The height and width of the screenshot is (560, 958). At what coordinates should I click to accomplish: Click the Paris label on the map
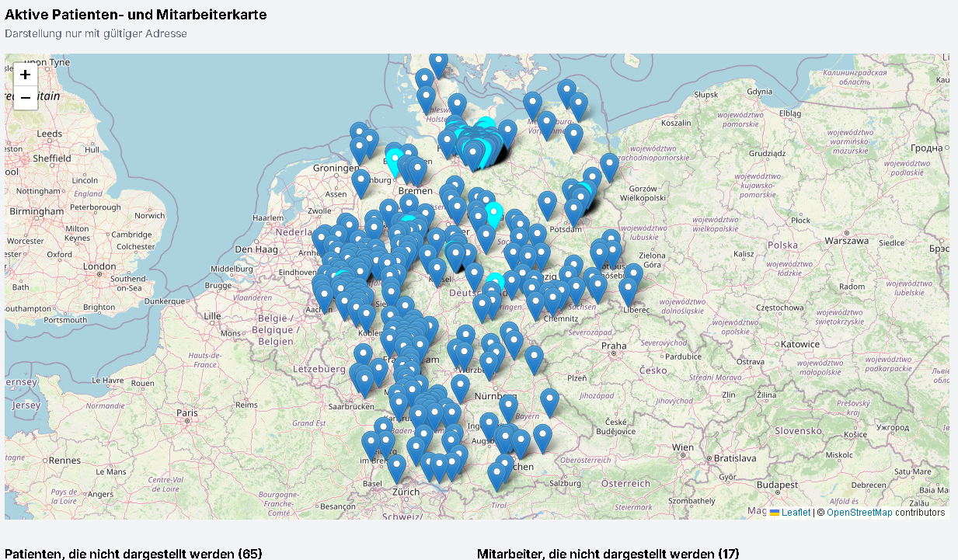pyautogui.click(x=186, y=412)
